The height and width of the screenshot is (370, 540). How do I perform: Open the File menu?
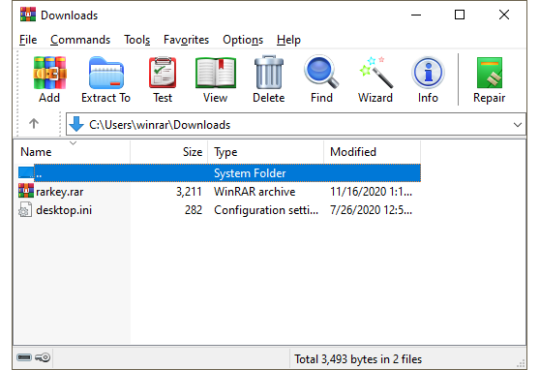coord(28,40)
